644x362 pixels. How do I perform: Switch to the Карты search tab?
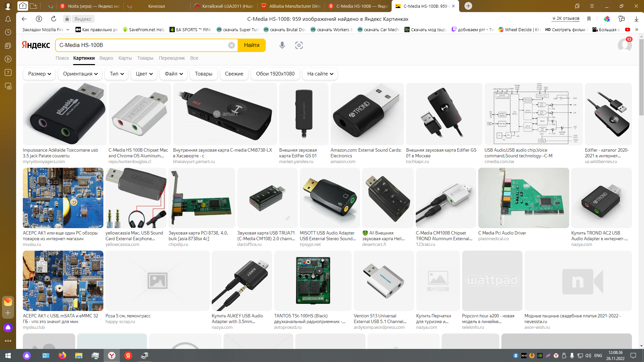[125, 58]
